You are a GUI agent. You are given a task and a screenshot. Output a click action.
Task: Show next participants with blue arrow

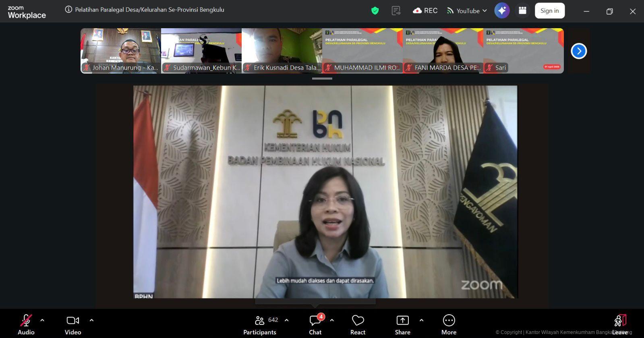579,51
